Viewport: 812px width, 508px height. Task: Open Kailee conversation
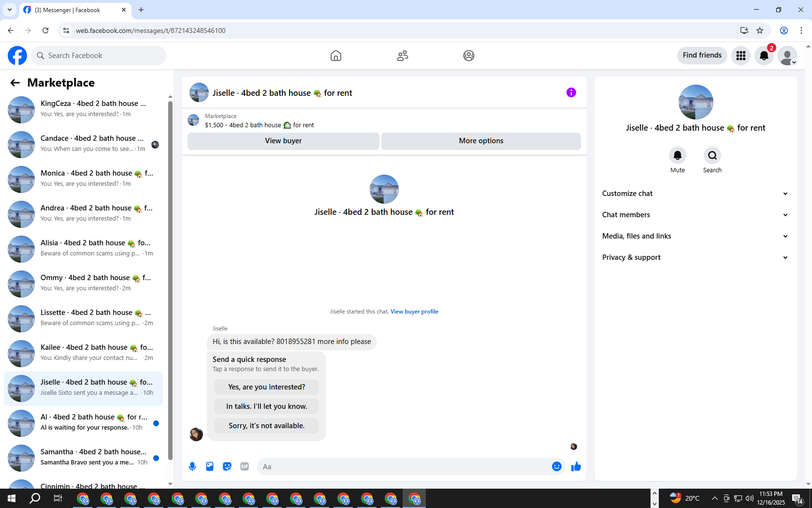[x=83, y=353]
